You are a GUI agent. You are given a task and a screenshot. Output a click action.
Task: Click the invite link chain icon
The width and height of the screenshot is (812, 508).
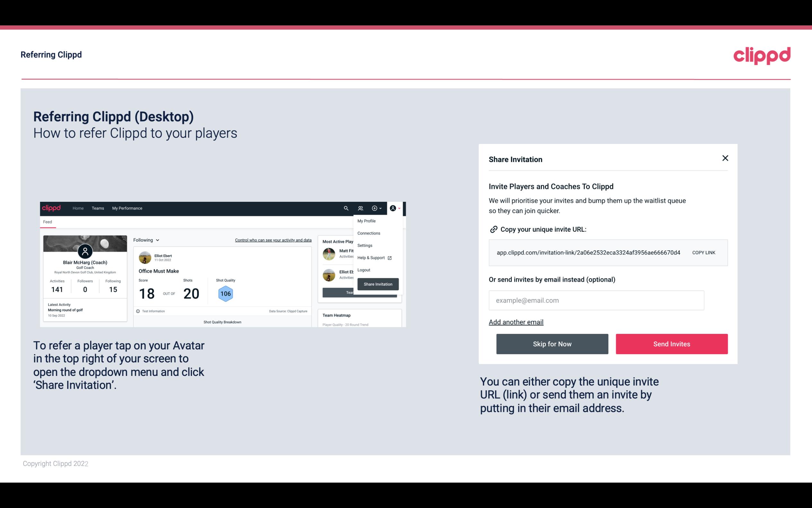point(493,229)
